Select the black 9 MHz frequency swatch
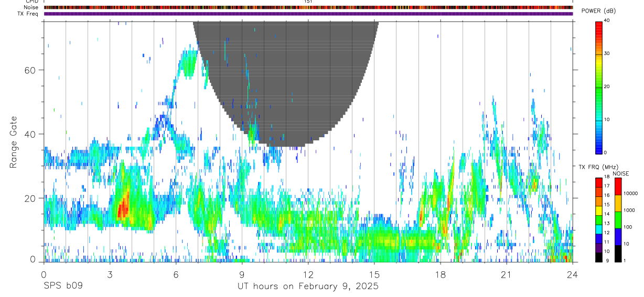 598,257
